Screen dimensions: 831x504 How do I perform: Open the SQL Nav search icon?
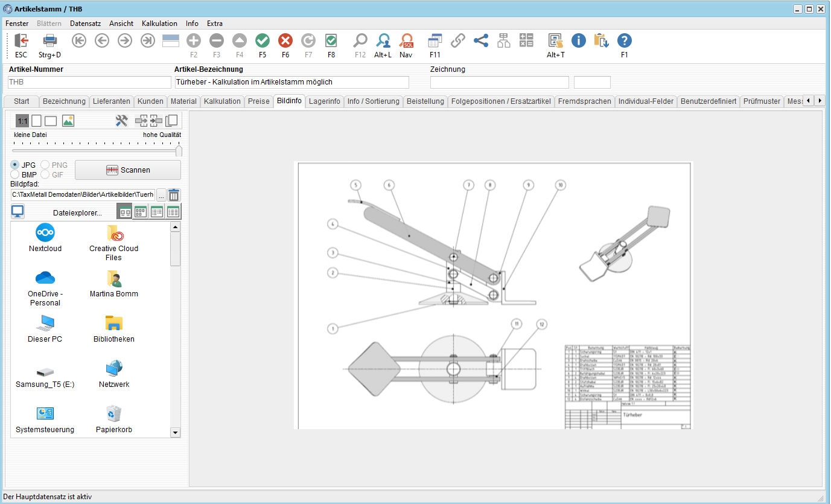[406, 41]
